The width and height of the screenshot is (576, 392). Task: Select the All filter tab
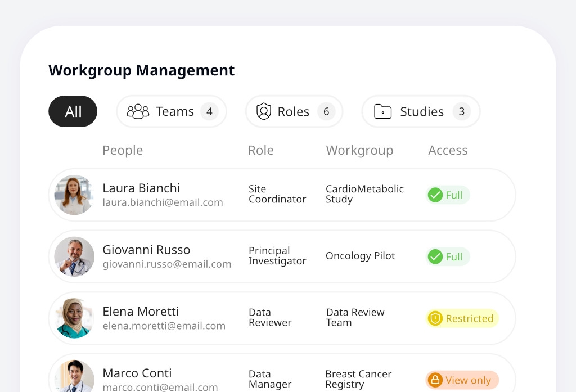click(73, 111)
